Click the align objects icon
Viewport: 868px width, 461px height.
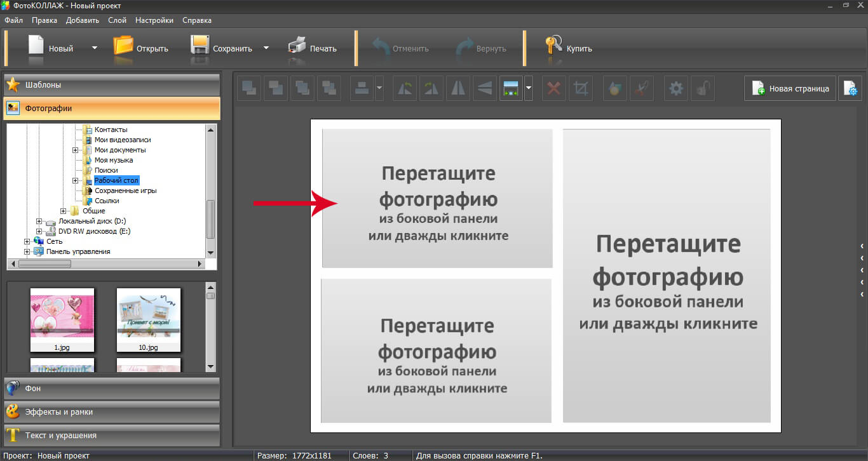(x=362, y=88)
